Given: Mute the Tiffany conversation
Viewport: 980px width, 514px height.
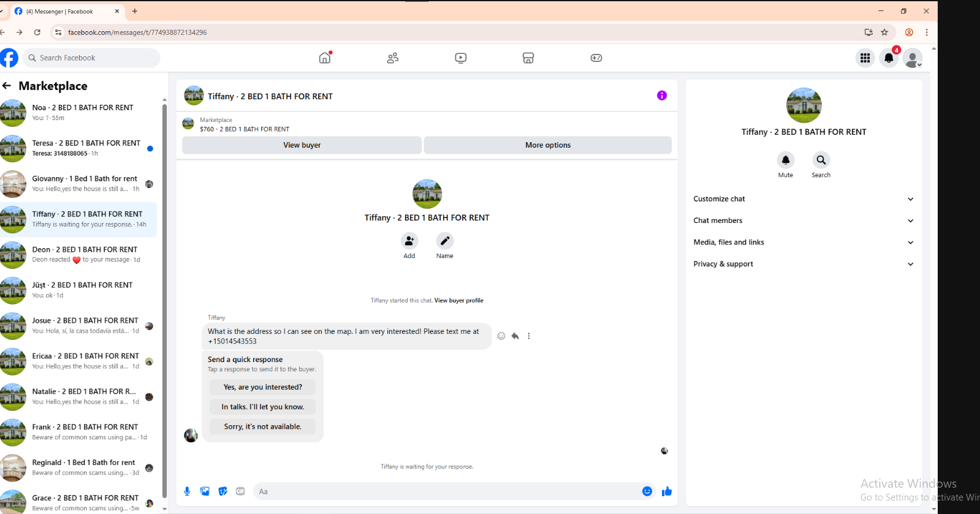Looking at the screenshot, I should click(786, 160).
